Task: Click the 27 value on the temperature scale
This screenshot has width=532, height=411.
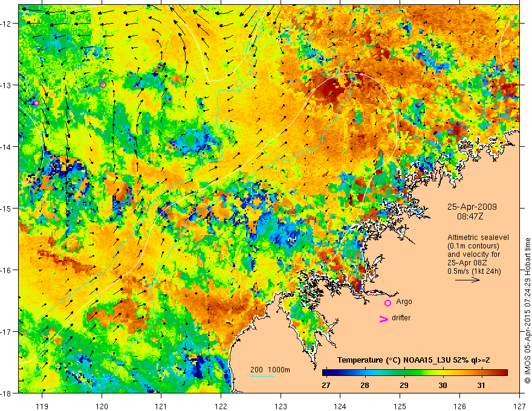Action: (326, 385)
